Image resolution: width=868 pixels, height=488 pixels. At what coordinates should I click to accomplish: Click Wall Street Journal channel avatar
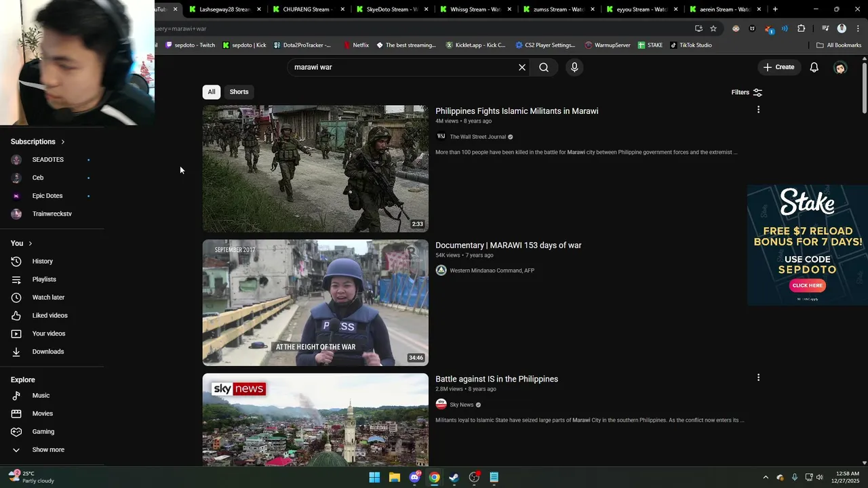[x=441, y=136]
